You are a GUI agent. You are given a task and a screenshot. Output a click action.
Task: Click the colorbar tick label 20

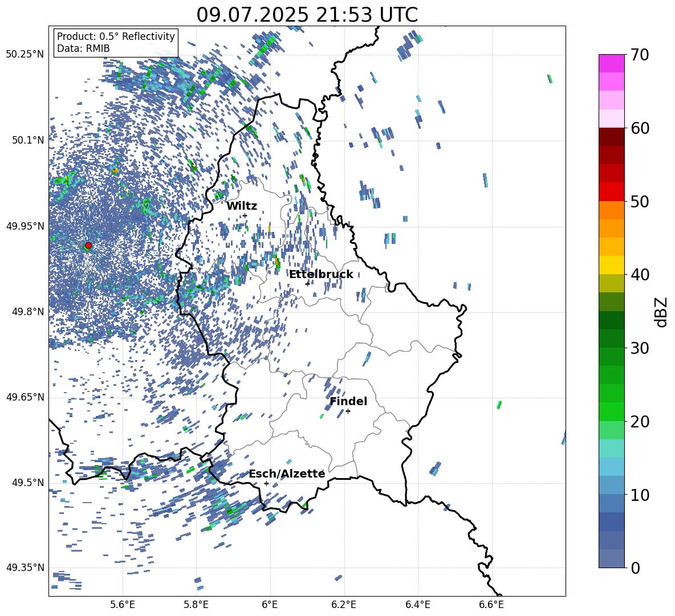coord(640,422)
